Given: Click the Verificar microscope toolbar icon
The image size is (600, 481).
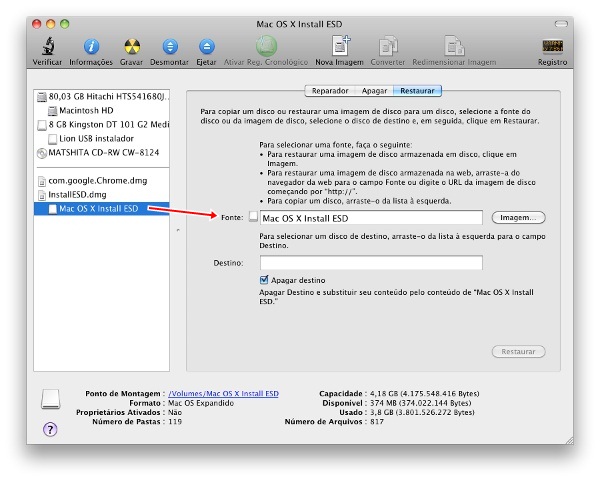Looking at the screenshot, I should click(x=48, y=46).
